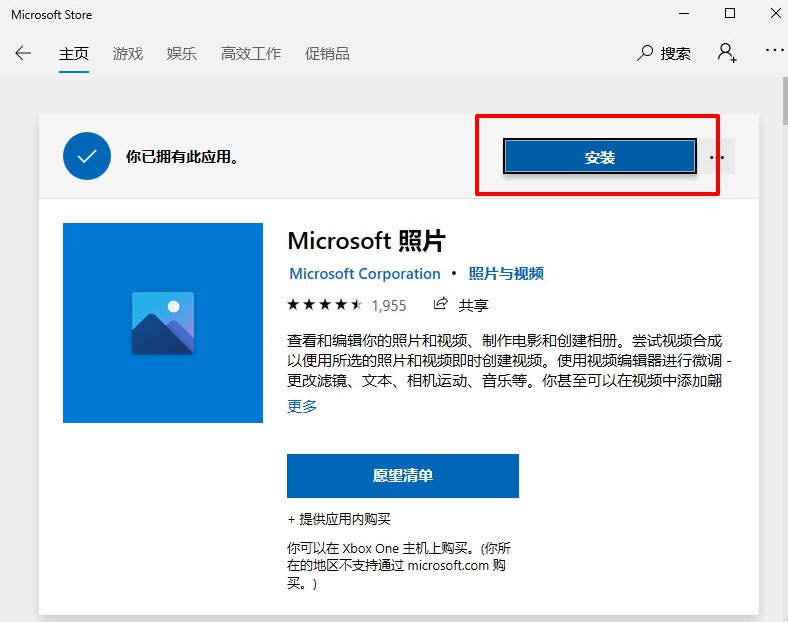Open the 照片与视频 category link
The image size is (788, 622).
pyautogui.click(x=506, y=274)
